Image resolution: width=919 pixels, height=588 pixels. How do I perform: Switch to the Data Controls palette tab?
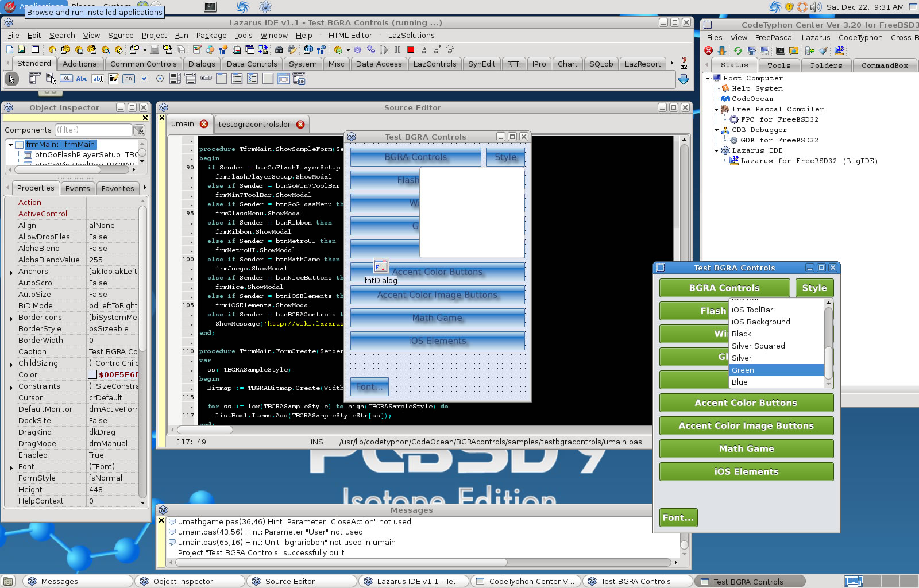252,64
